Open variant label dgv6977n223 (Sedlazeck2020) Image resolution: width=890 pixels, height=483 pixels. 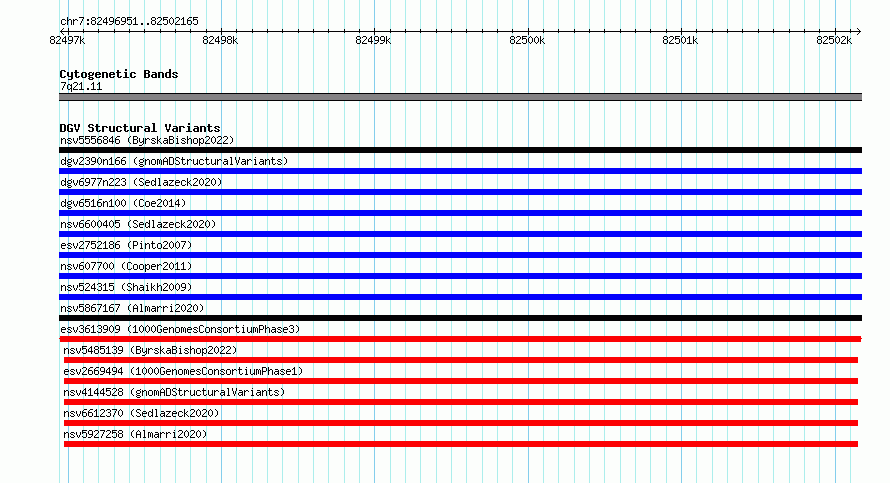141,182
